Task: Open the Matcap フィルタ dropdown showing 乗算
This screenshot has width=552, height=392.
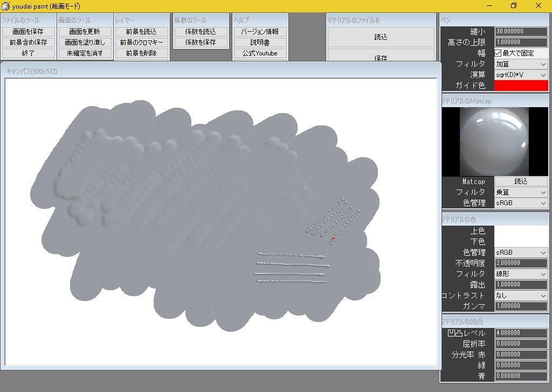Action: 521,192
